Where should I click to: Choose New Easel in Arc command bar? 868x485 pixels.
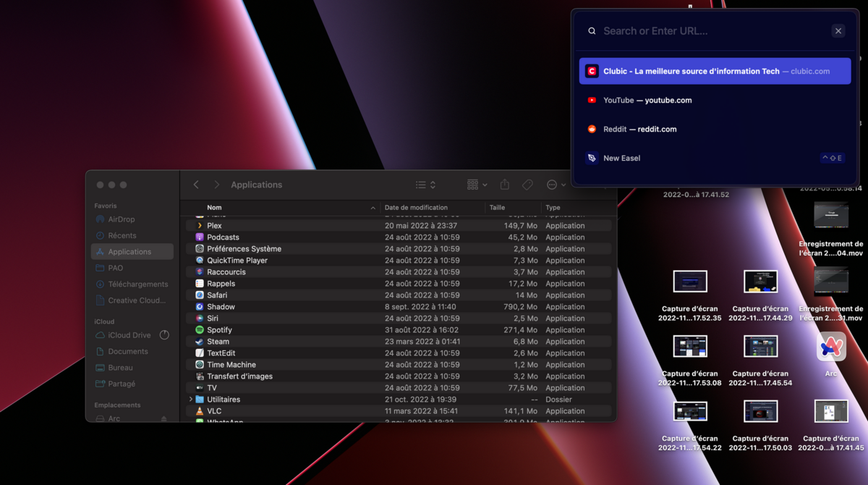[x=715, y=158]
